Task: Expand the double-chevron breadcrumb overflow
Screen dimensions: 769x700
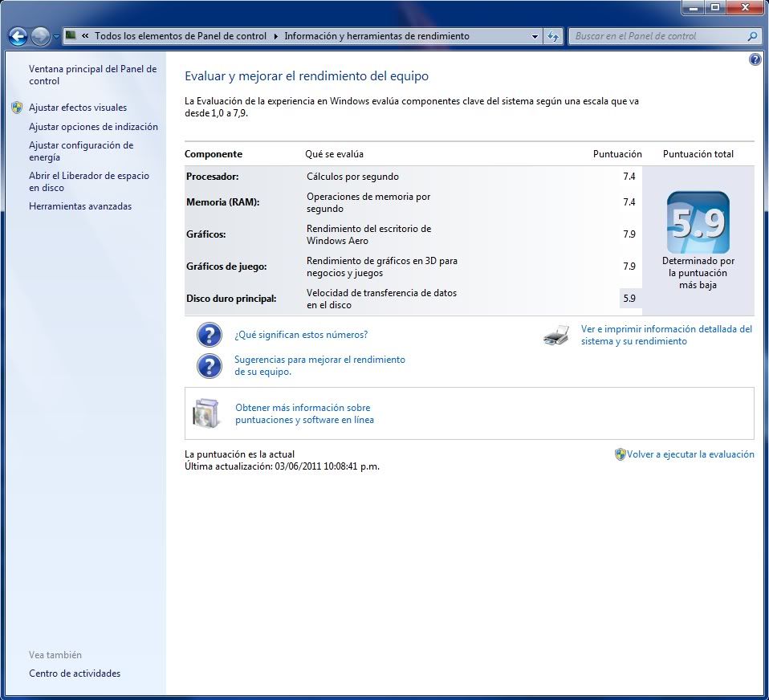Action: (85, 36)
